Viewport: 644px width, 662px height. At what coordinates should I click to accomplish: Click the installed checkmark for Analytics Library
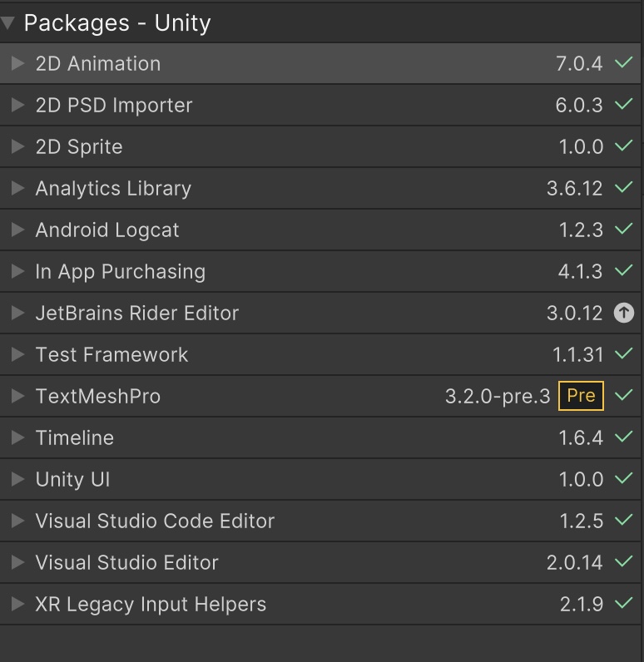624,187
